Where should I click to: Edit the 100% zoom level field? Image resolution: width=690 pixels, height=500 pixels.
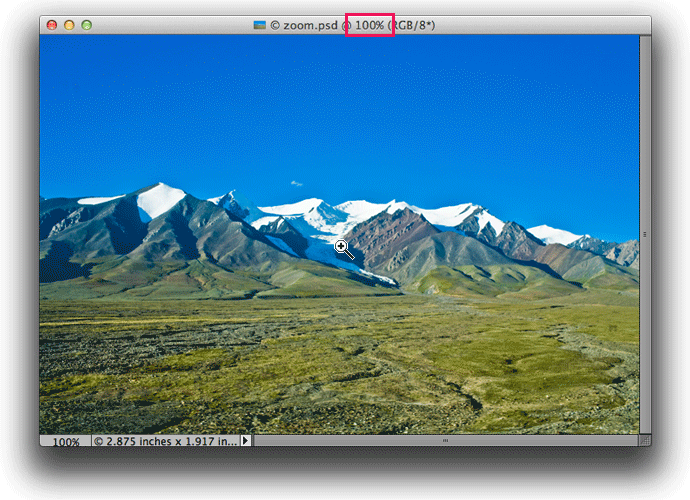click(66, 441)
